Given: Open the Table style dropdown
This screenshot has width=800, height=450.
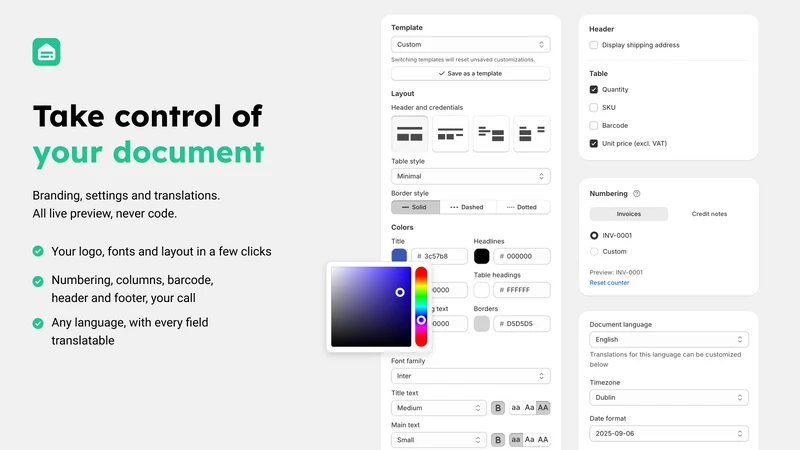Looking at the screenshot, I should (x=470, y=177).
